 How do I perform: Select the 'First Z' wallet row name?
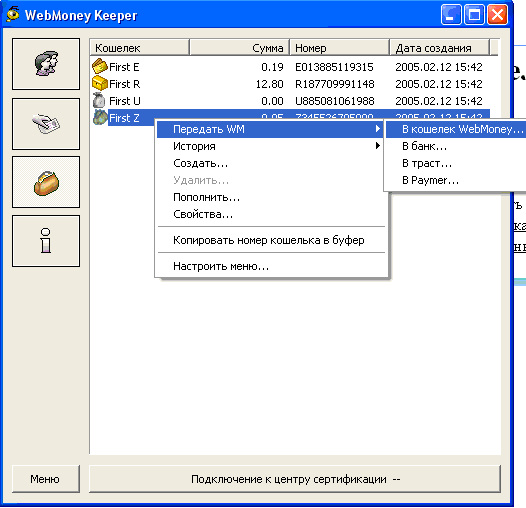124,118
